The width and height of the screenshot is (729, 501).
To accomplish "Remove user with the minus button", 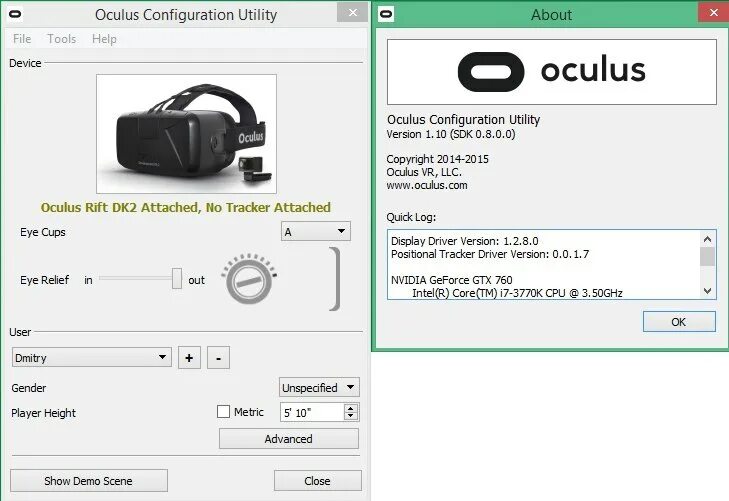I will pos(218,358).
